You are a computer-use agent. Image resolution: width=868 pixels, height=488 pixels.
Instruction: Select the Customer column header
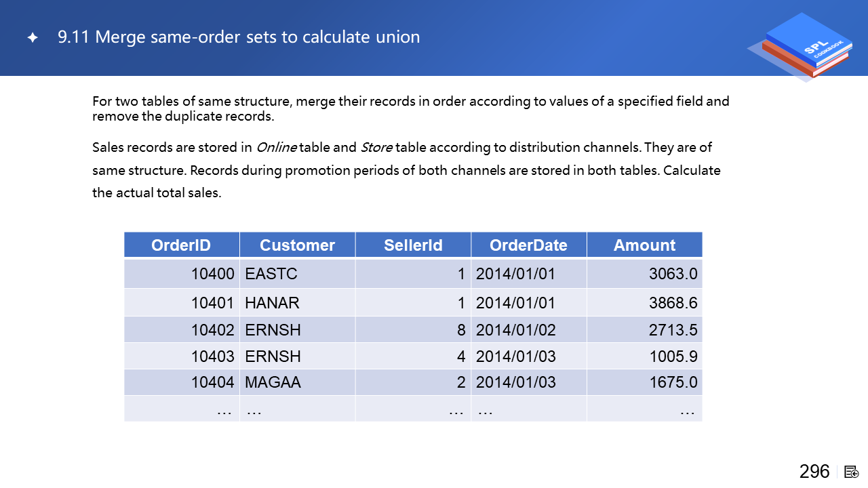pos(297,245)
